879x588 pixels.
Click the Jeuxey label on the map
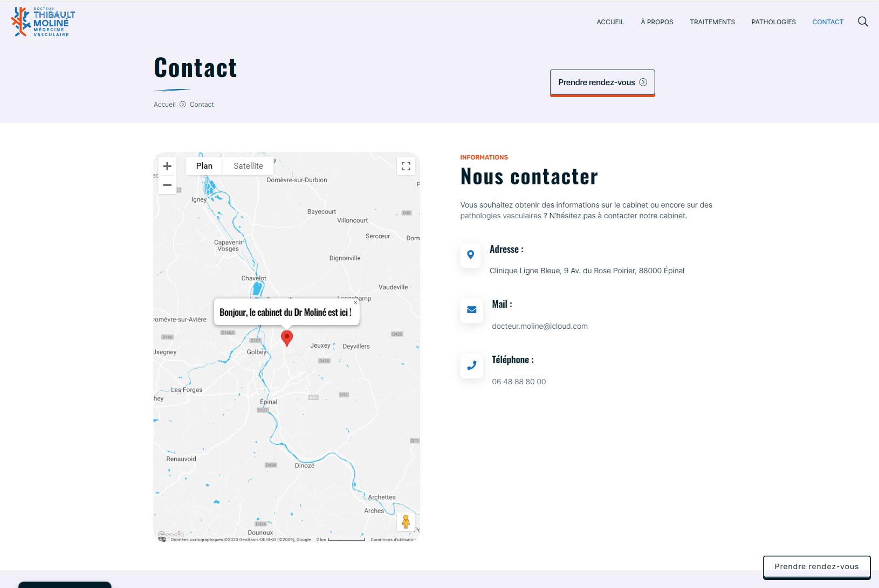click(320, 345)
